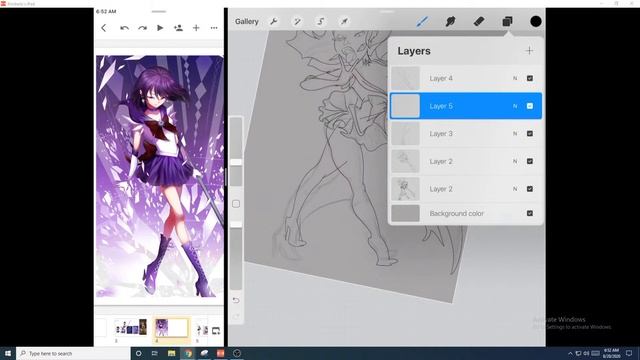Open the add person collaborate icon

pyautogui.click(x=178, y=28)
